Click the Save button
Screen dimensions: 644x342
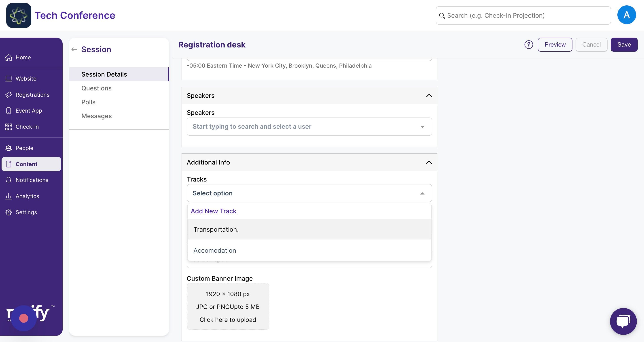click(x=624, y=45)
